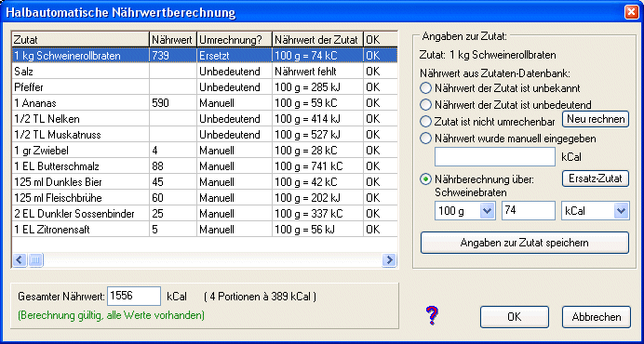Select 'Nährwert der Zutat ist unbekannt' option
Image resolution: width=644 pixels, height=344 pixels.
point(427,87)
